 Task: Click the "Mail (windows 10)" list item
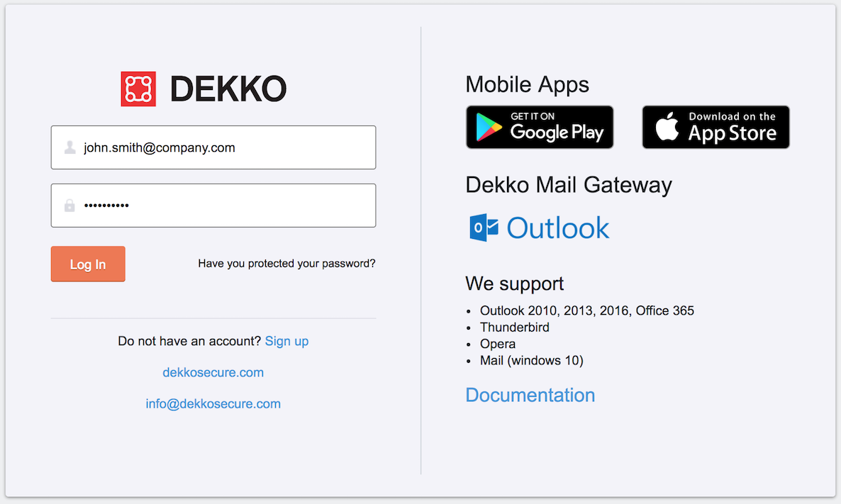click(531, 361)
